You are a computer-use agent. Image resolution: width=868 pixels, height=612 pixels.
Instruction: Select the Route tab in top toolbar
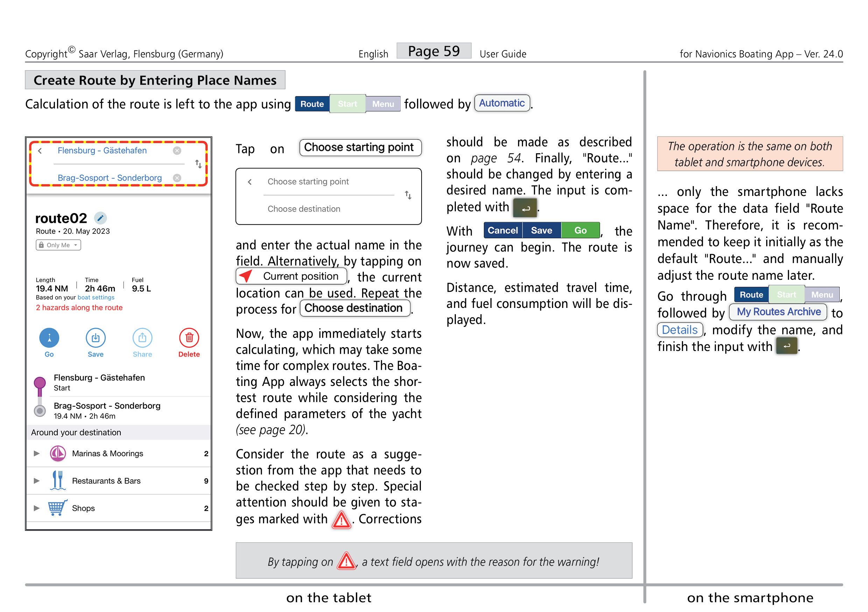pos(312,104)
